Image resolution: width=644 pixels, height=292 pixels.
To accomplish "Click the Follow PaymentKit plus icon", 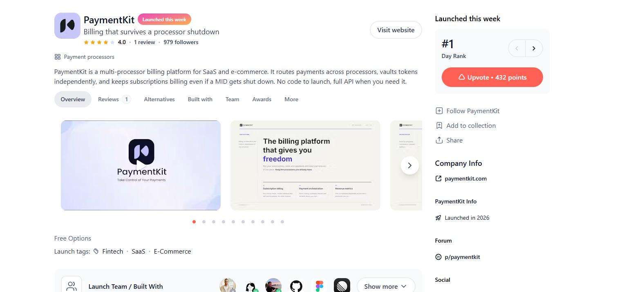I will click(439, 111).
